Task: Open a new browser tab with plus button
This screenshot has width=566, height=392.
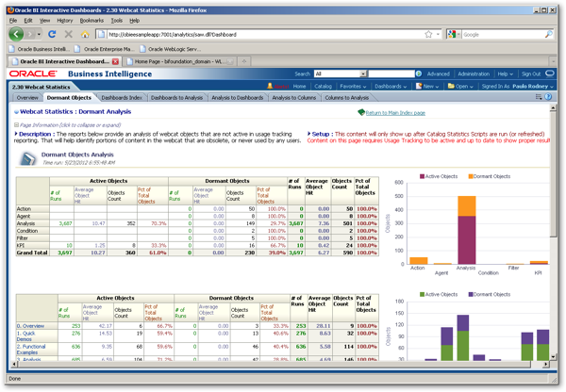Action: 244,61
